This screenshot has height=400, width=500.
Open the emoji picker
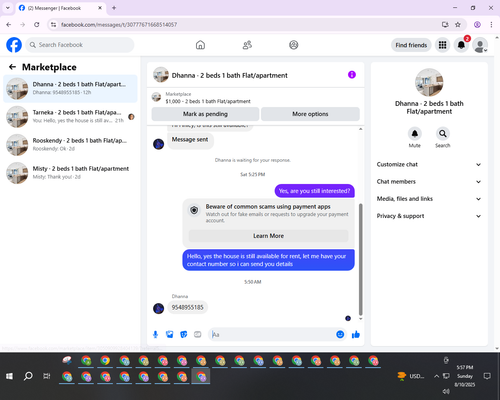pos(340,334)
